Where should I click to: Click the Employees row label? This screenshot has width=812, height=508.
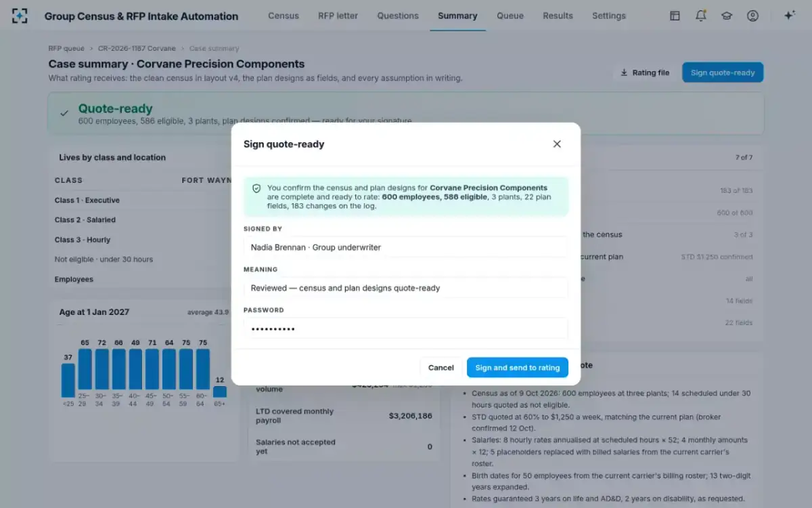coord(74,279)
